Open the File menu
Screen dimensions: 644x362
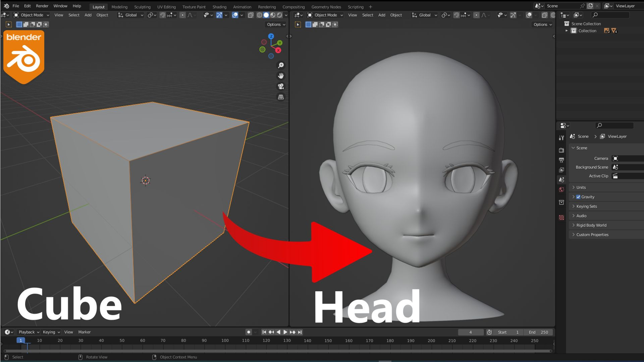pos(16,6)
